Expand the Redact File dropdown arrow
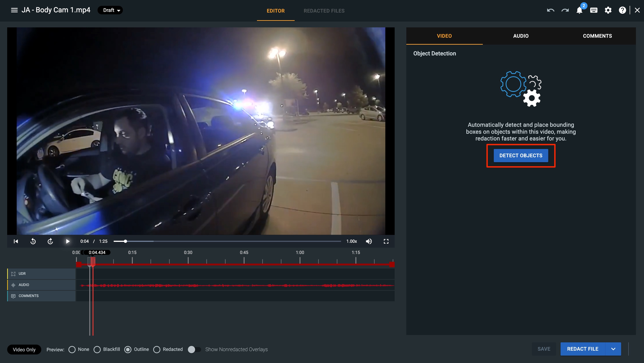This screenshot has height=363, width=644. [x=613, y=349]
